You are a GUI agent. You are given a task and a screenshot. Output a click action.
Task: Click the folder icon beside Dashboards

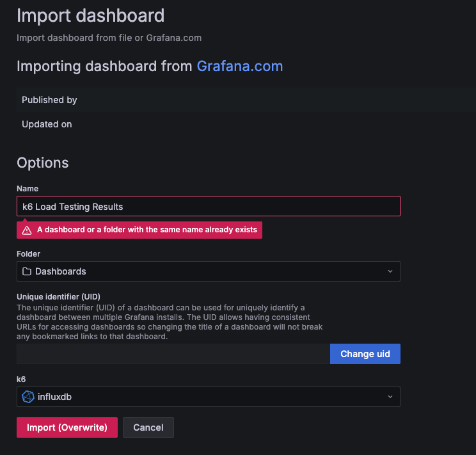[x=27, y=271]
